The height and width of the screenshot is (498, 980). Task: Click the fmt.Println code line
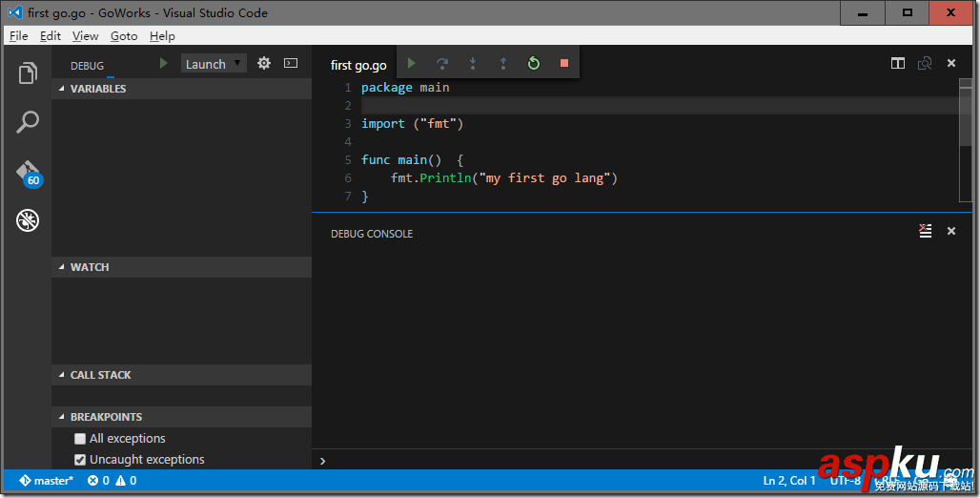tap(503, 178)
